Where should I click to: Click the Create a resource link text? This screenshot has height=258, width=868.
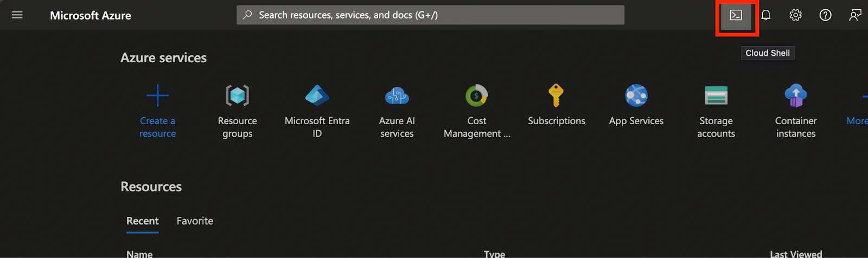(158, 127)
